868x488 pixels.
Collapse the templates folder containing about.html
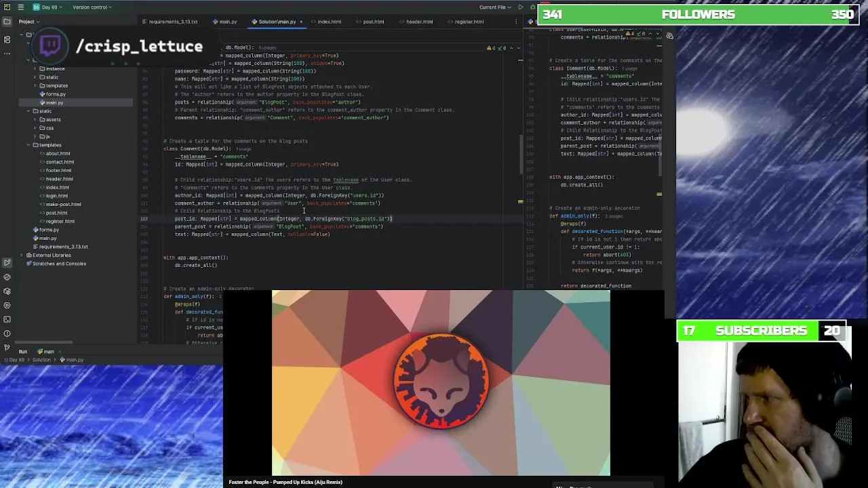30,145
